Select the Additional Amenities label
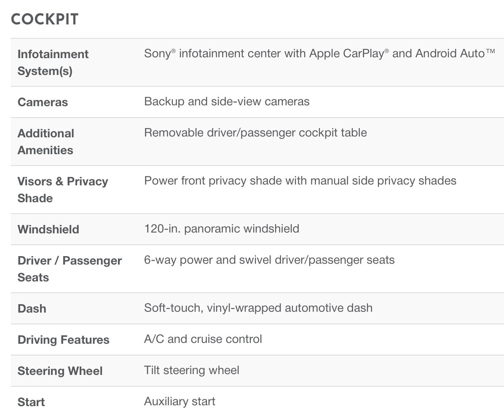The height and width of the screenshot is (420, 504). point(46,142)
